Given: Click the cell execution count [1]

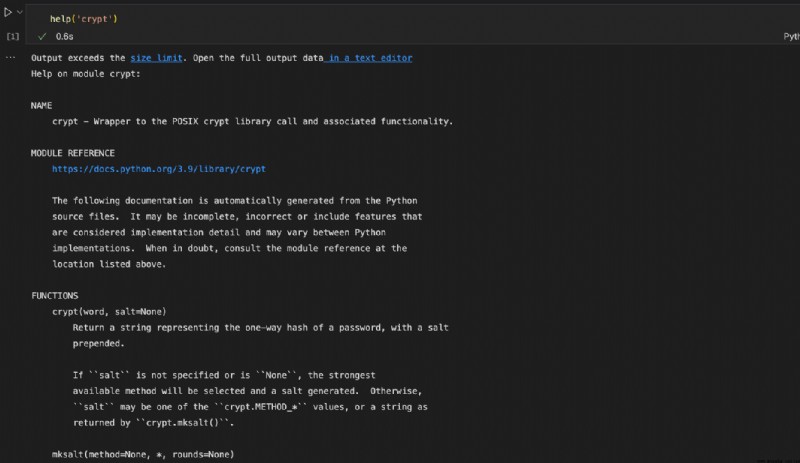Looking at the screenshot, I should pos(13,36).
